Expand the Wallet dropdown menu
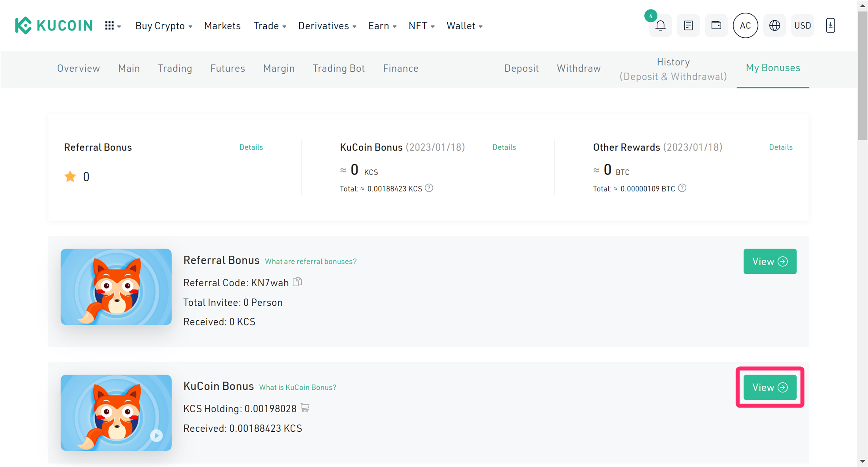868x467 pixels. 464,26
